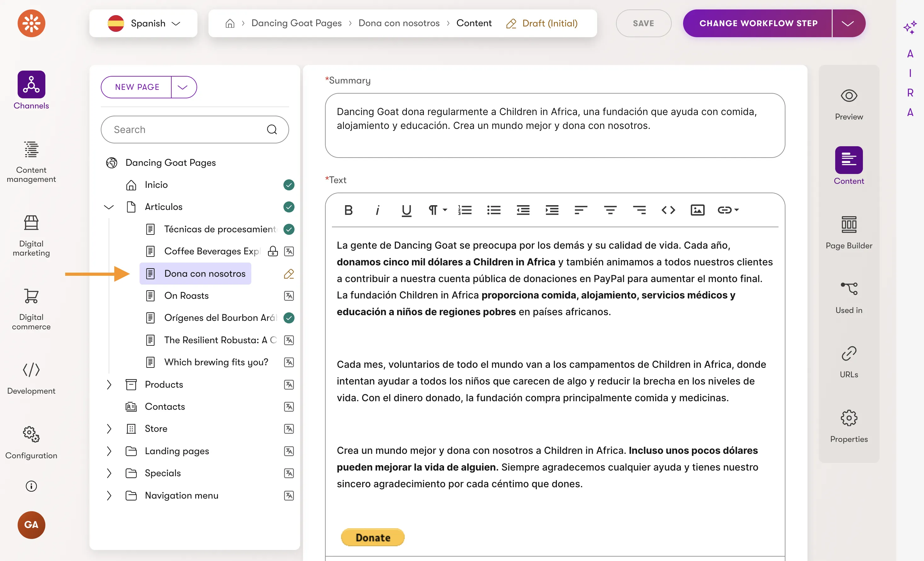The height and width of the screenshot is (561, 924).
Task: Switch to the Content tab
Action: (849, 165)
